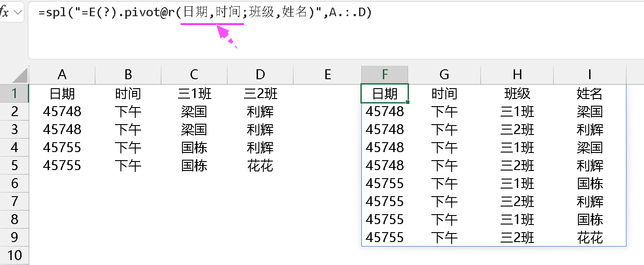Click the active cell containing 日期 in F1

coord(385,94)
